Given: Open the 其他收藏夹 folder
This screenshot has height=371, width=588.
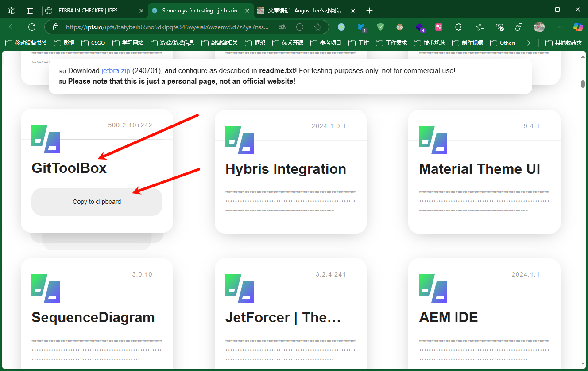Looking at the screenshot, I should [564, 43].
